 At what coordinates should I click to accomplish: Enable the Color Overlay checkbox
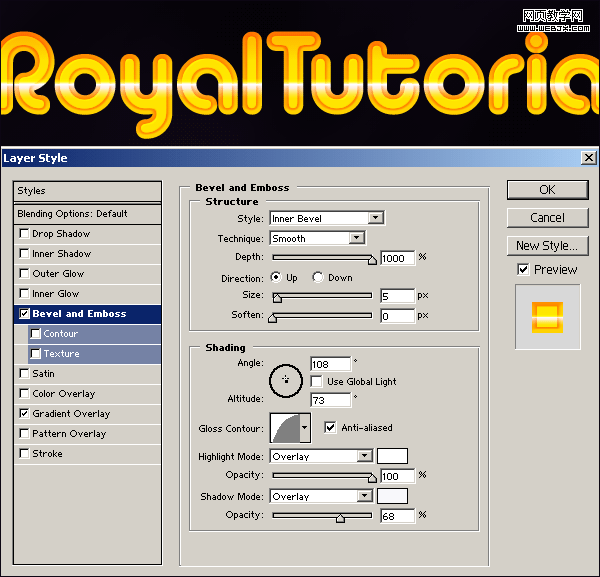[24, 393]
